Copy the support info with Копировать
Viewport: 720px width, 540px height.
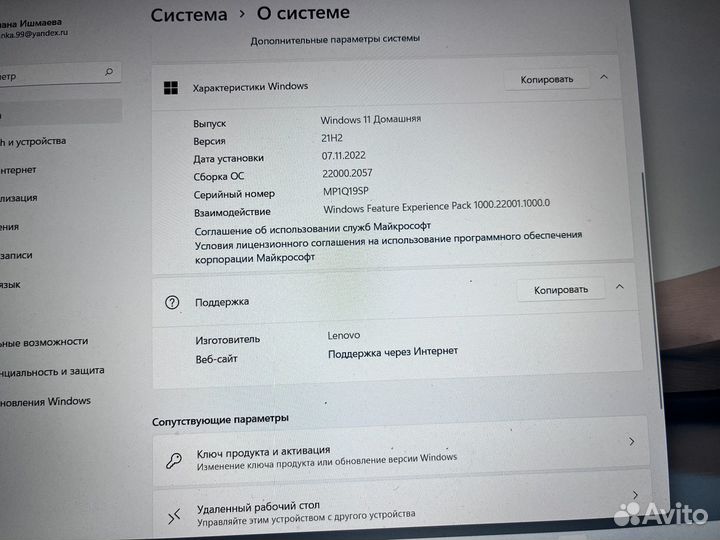coord(561,290)
